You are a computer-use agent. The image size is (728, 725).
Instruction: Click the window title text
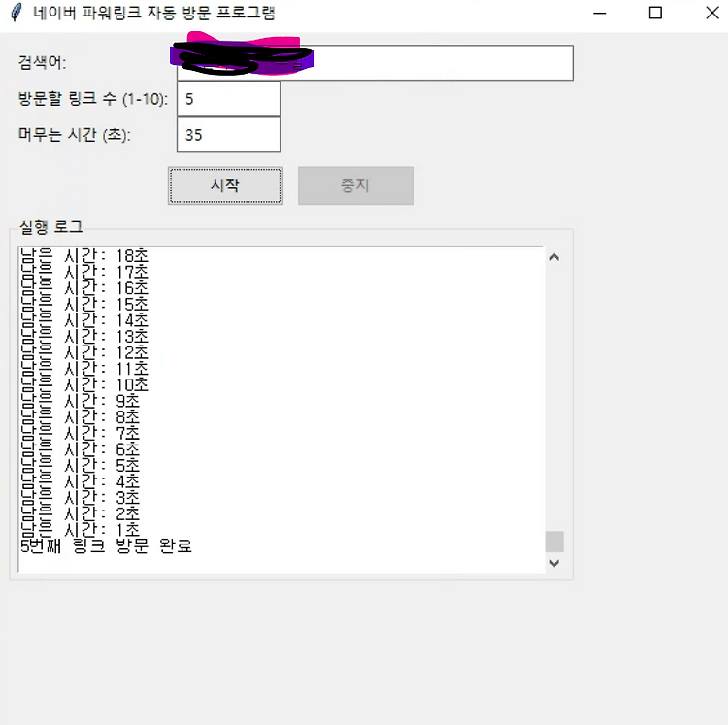click(154, 13)
